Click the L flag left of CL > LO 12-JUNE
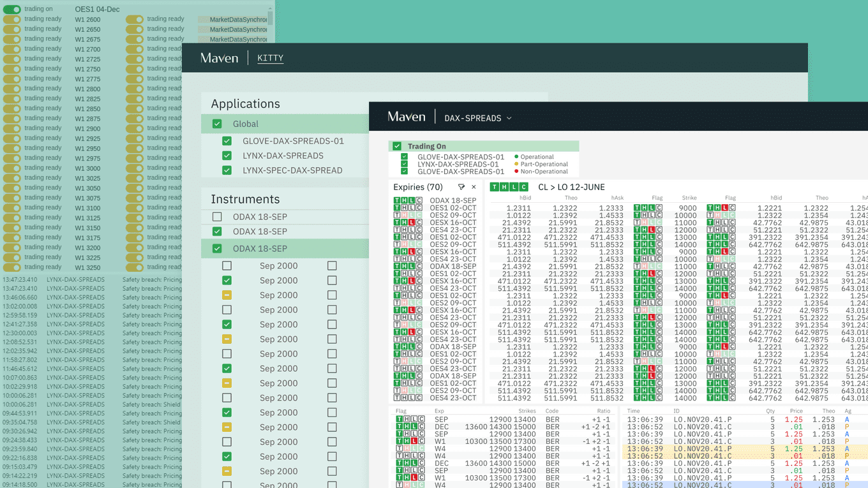Screen dimensions: 868x488 coord(514,187)
